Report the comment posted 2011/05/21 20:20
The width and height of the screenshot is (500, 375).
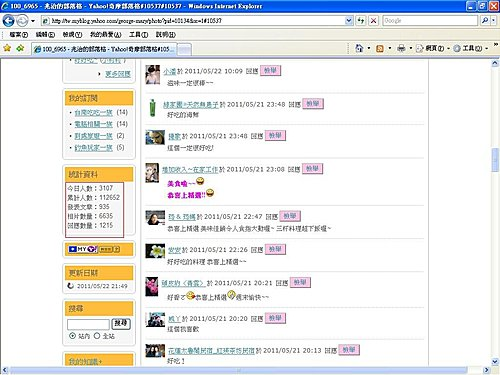(275, 318)
